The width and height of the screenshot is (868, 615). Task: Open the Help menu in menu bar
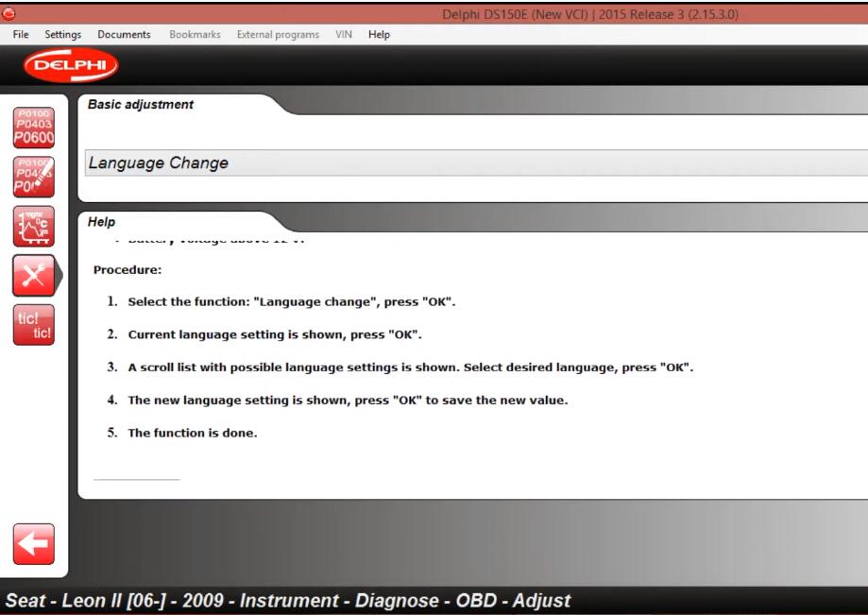[379, 34]
